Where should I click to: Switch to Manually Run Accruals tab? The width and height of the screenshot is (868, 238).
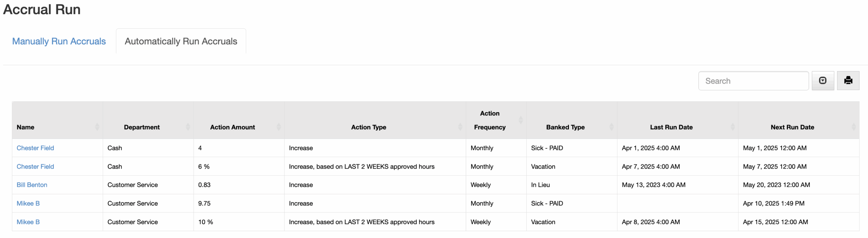click(x=59, y=41)
